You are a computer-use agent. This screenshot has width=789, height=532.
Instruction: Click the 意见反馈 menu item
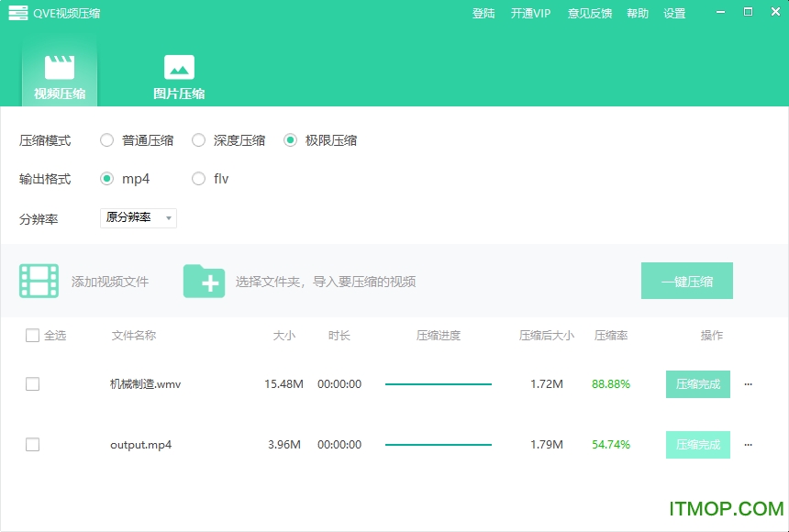(589, 13)
